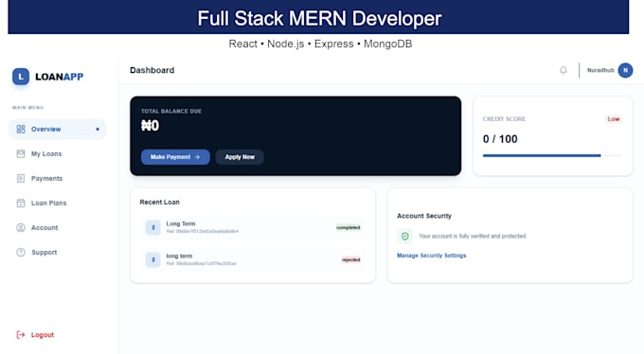Click the 0 / 100 score value
Image resolution: width=644 pixels, height=354 pixels.
click(x=500, y=139)
